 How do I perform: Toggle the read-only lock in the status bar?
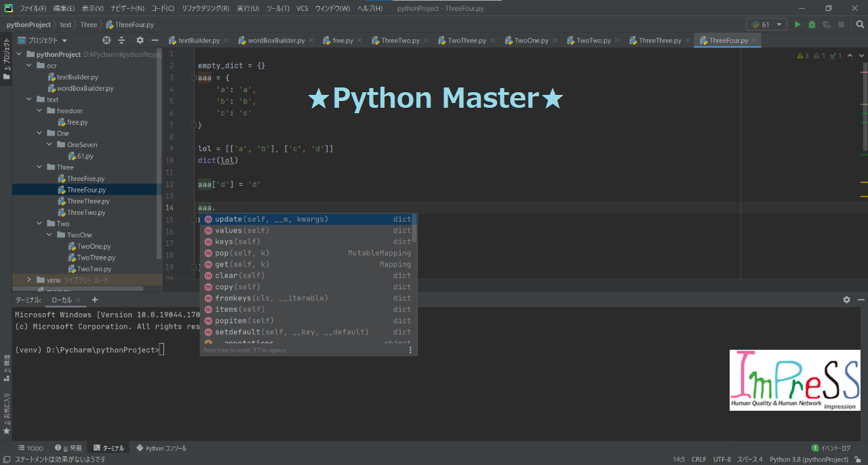(856, 459)
